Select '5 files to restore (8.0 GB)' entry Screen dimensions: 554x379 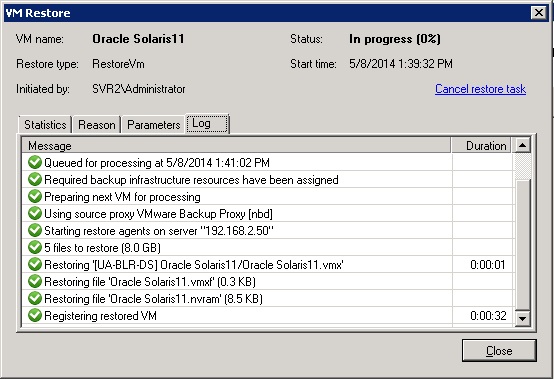pyautogui.click(x=267, y=247)
